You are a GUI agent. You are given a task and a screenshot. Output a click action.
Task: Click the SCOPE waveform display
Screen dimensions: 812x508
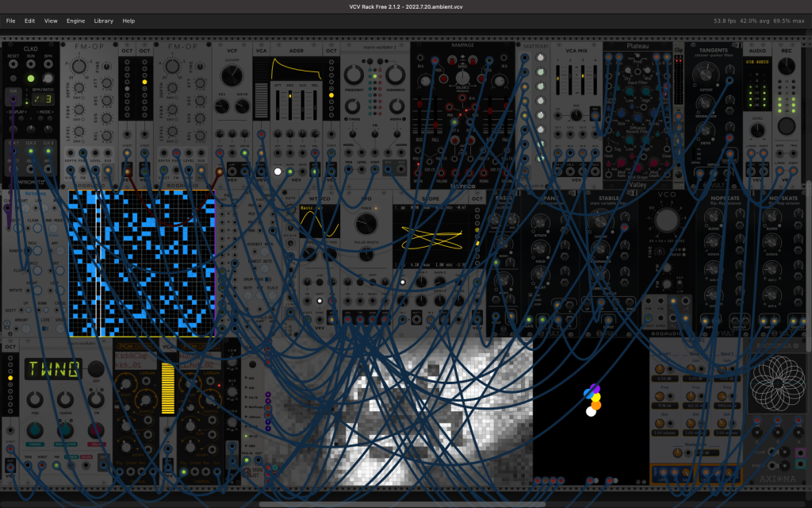[x=431, y=237]
